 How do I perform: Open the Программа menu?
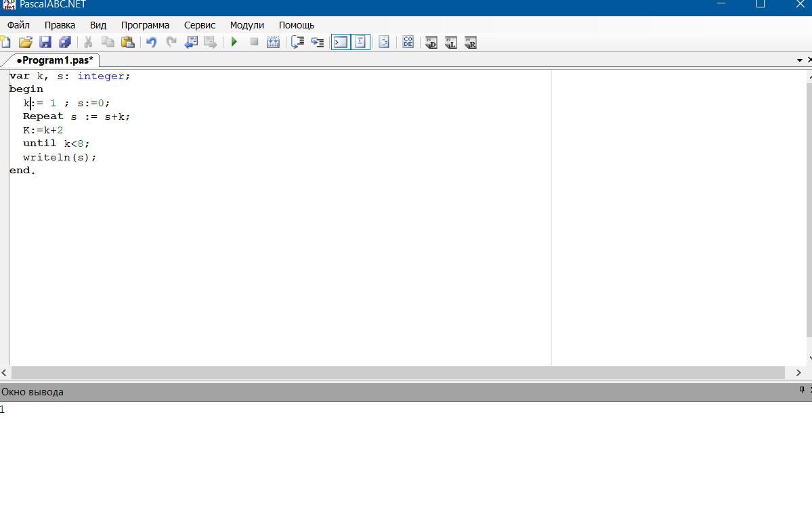click(x=145, y=25)
